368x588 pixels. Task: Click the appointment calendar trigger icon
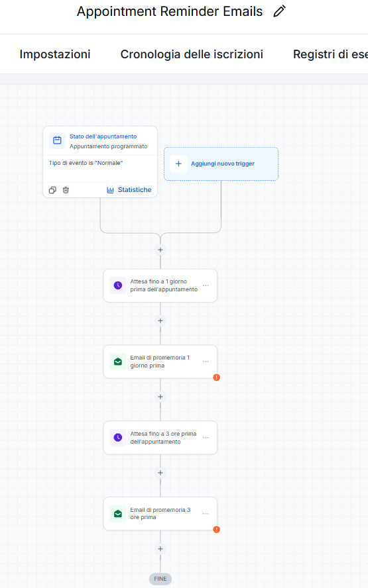[57, 140]
